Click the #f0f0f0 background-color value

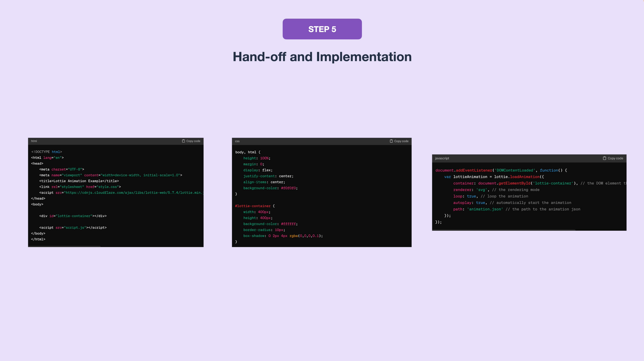(x=288, y=188)
